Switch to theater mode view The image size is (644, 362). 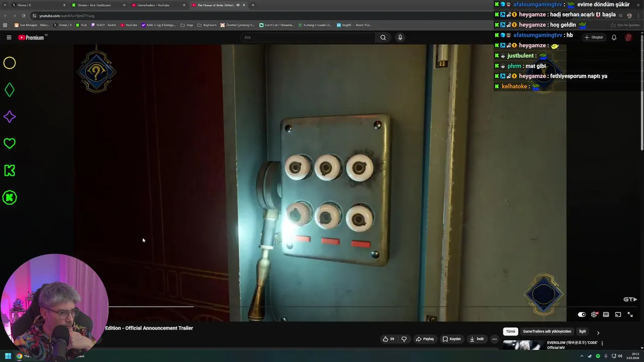click(x=606, y=314)
